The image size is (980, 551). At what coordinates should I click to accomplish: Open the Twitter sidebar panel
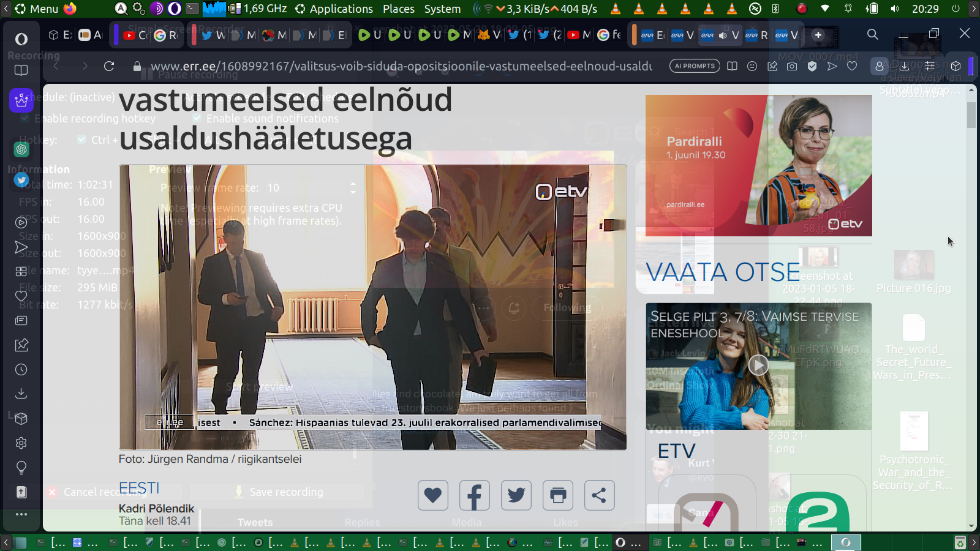tap(21, 180)
